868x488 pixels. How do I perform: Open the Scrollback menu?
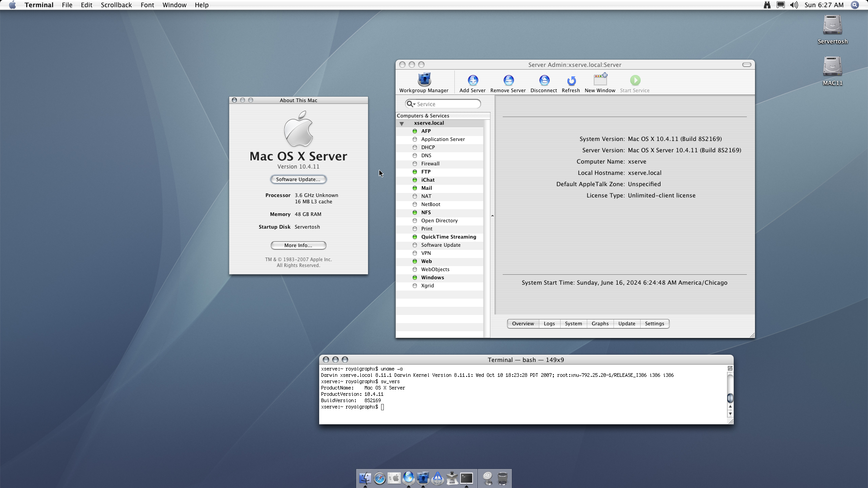tap(116, 5)
